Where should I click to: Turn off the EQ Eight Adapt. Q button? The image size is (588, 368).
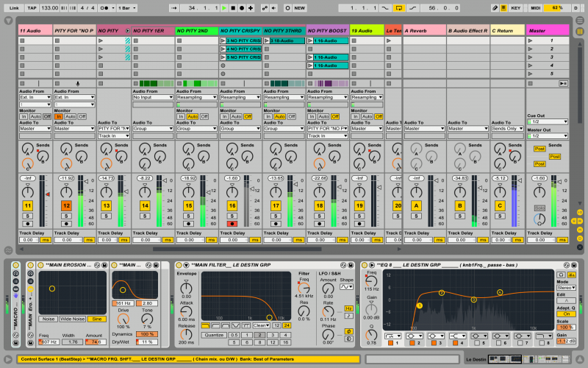(x=565, y=314)
